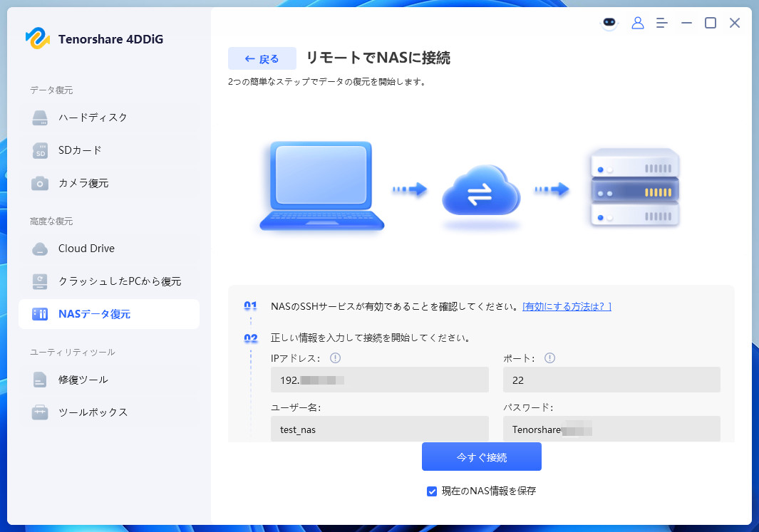The image size is (759, 532).
Task: Select クラッシュしたPCから復元 in sidebar
Action: click(109, 281)
